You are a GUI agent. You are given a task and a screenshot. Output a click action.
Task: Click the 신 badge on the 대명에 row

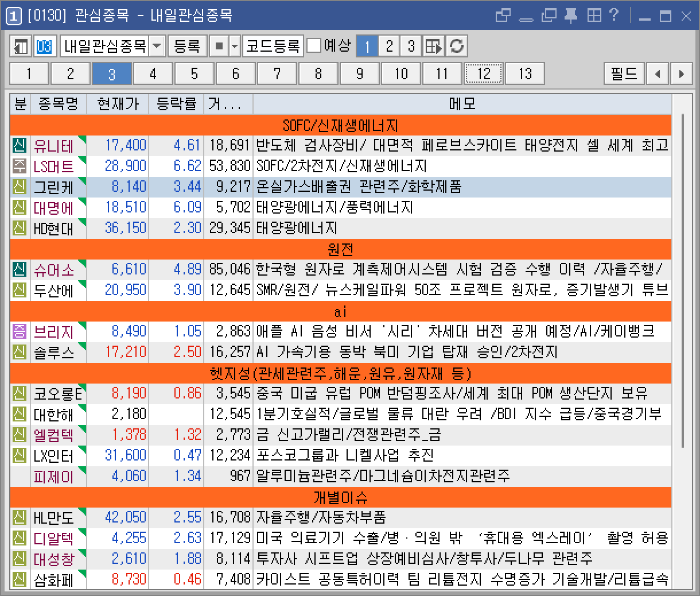click(x=20, y=207)
